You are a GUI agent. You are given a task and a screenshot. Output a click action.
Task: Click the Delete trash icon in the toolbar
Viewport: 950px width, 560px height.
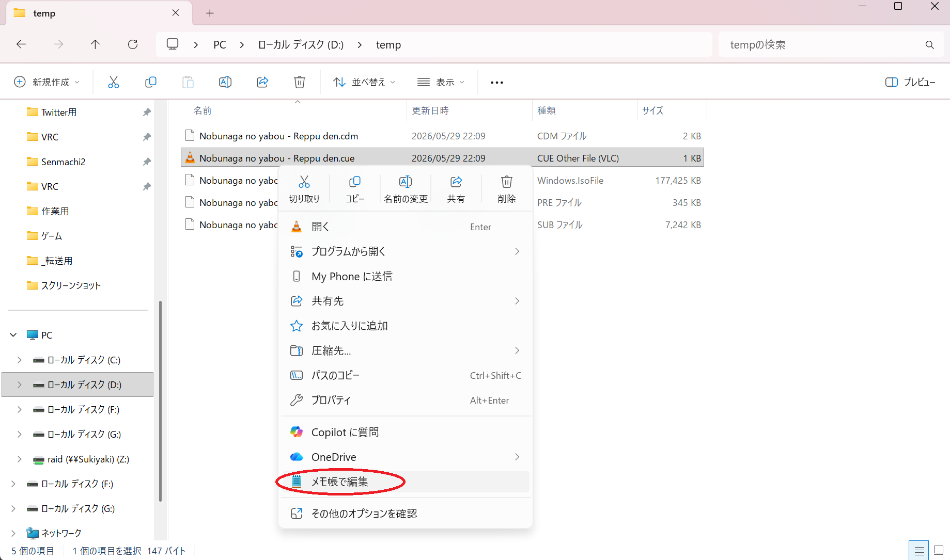point(300,82)
